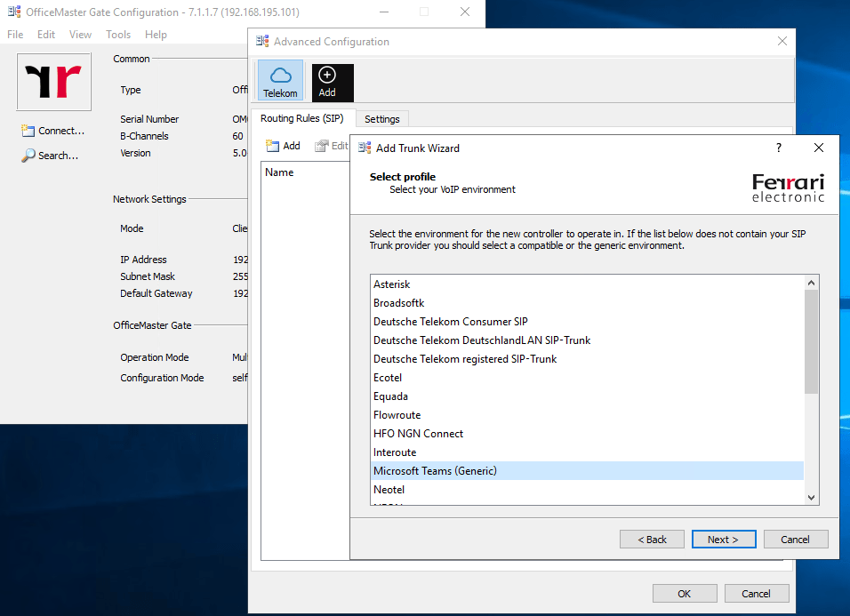Viewport: 850px width, 616px height.
Task: Select Equada profile
Action: pos(588,396)
